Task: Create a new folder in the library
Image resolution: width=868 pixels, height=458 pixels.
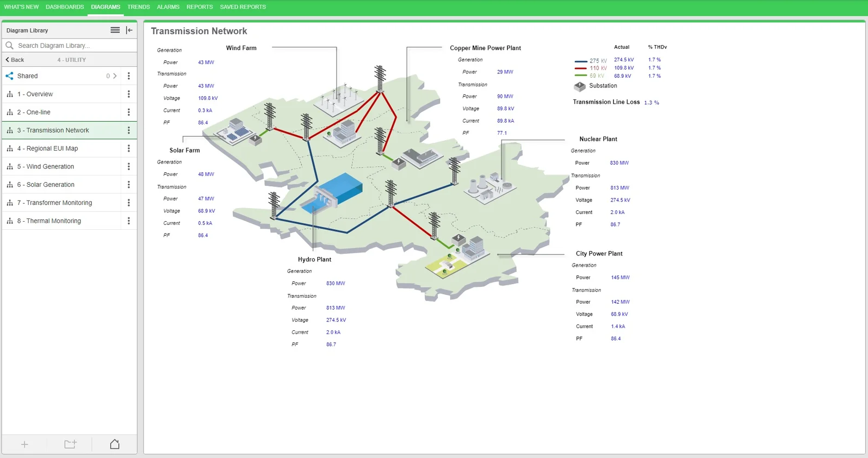Action: (x=70, y=444)
